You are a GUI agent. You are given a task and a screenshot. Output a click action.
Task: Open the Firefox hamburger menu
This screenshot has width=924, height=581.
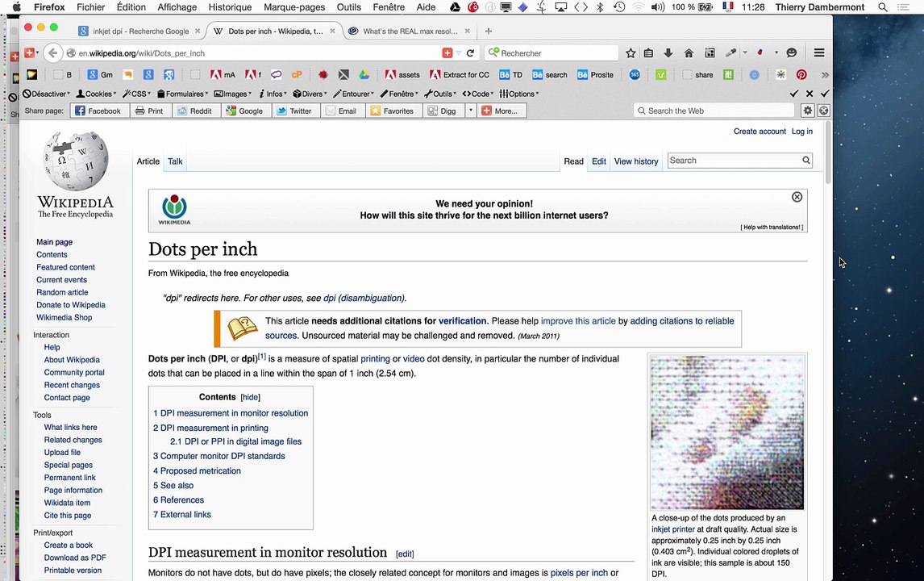(x=819, y=53)
